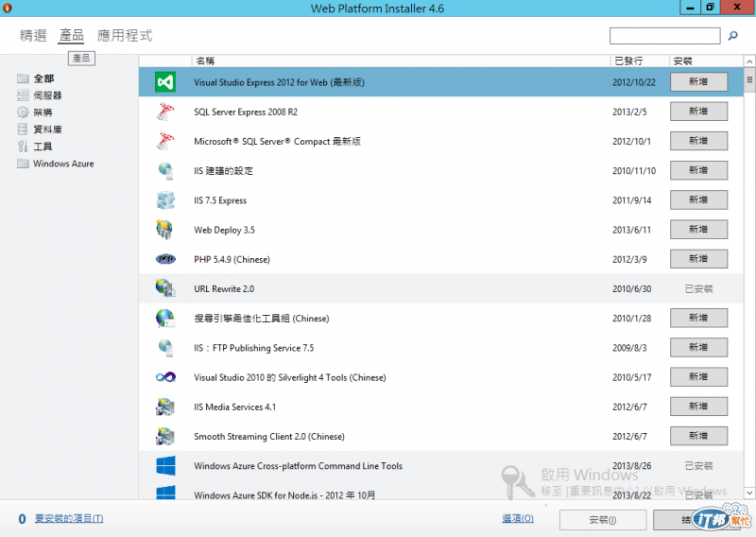756x537 pixels.
Task: Add SQL Server Express 2008 R2
Action: point(698,112)
